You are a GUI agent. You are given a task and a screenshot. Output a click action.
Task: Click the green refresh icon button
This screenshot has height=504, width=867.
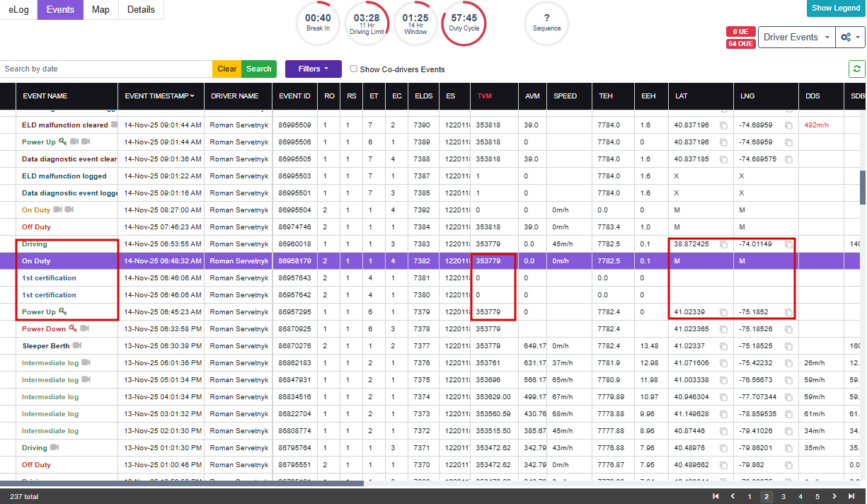(856, 69)
